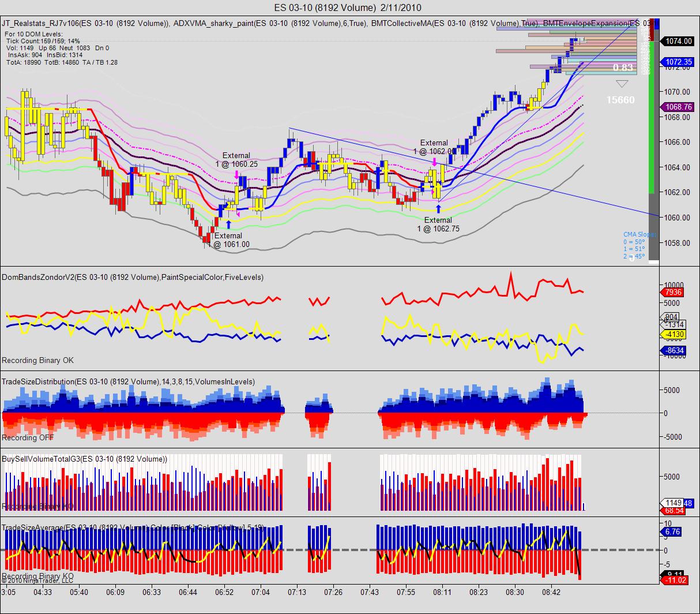This screenshot has height=614, width=700.
Task: Click blue up arrow above External 1061.00
Action: pyautogui.click(x=229, y=224)
